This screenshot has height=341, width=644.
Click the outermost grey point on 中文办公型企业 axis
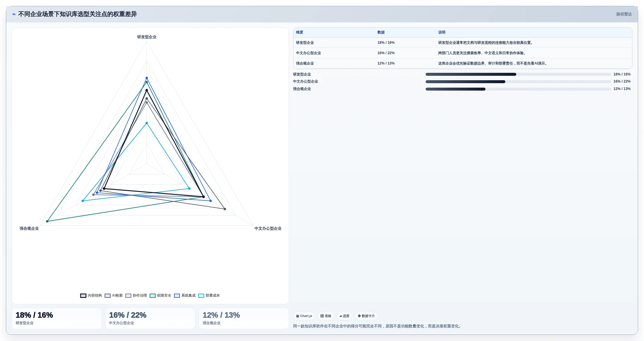click(225, 209)
